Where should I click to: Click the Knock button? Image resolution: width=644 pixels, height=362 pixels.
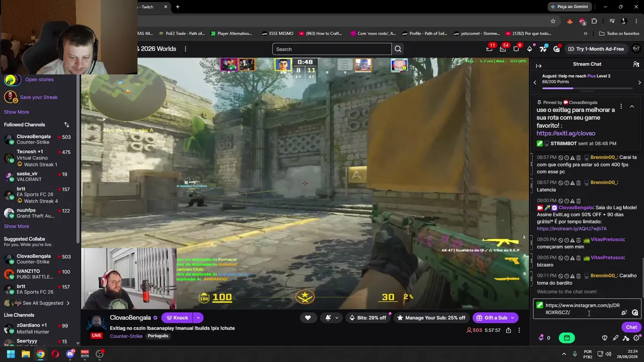point(177,318)
